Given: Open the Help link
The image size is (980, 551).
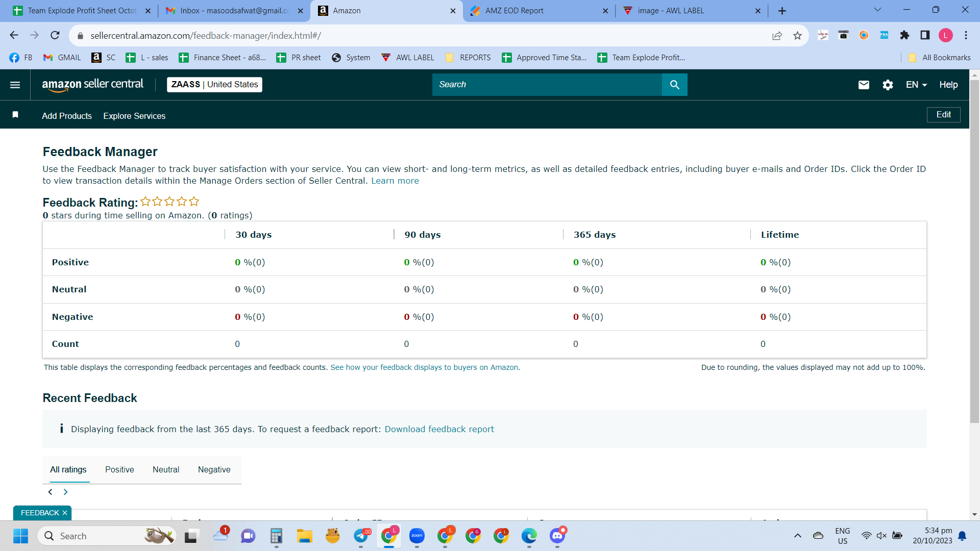Looking at the screenshot, I should (x=948, y=85).
